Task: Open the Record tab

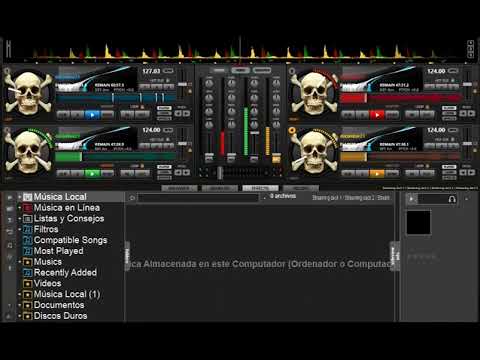Action: [x=300, y=188]
